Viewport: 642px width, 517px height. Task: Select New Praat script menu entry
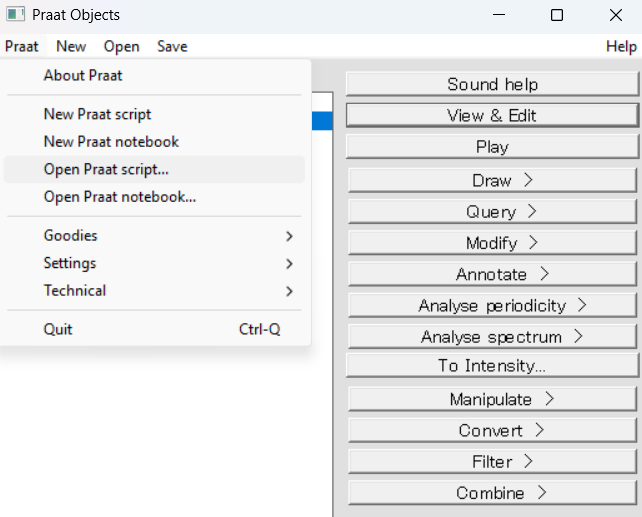[x=154, y=114]
